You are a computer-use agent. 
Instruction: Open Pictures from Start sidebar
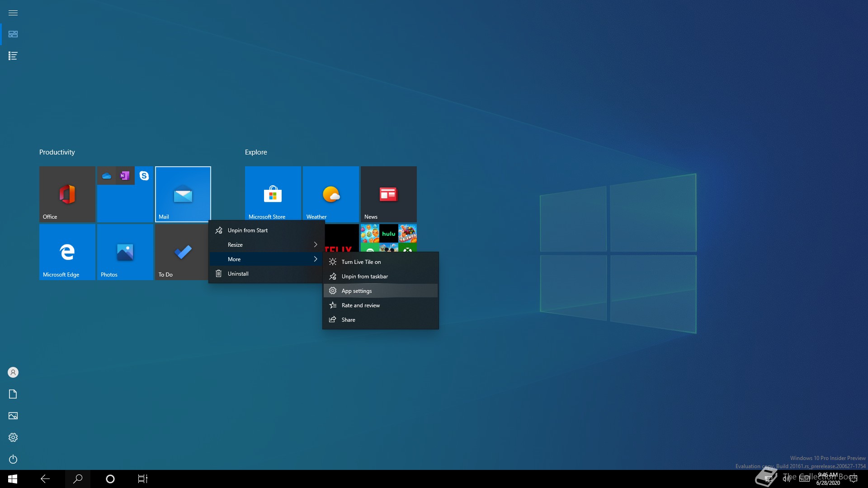click(x=13, y=416)
